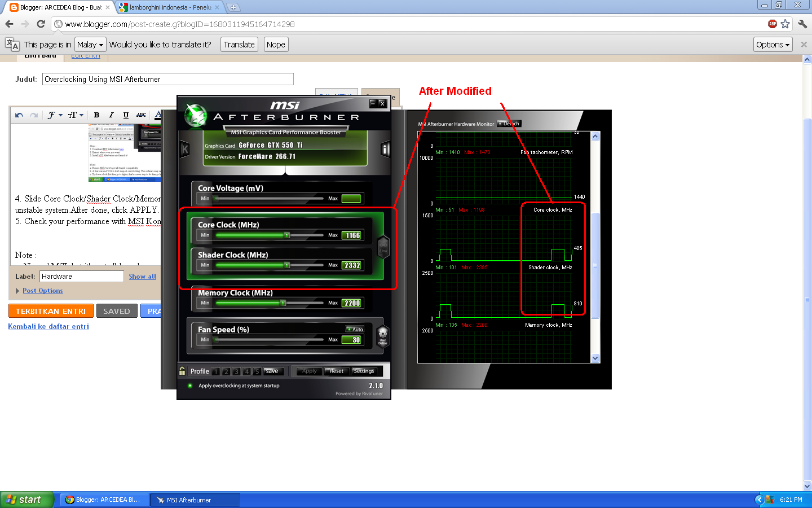Click Detach on the hardware monitor
This screenshot has width=812, height=508.
(x=509, y=124)
